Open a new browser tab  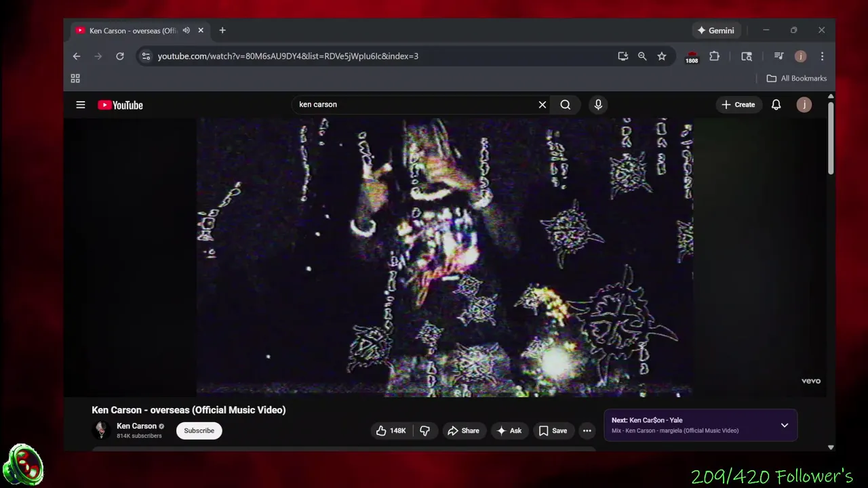[x=222, y=30]
